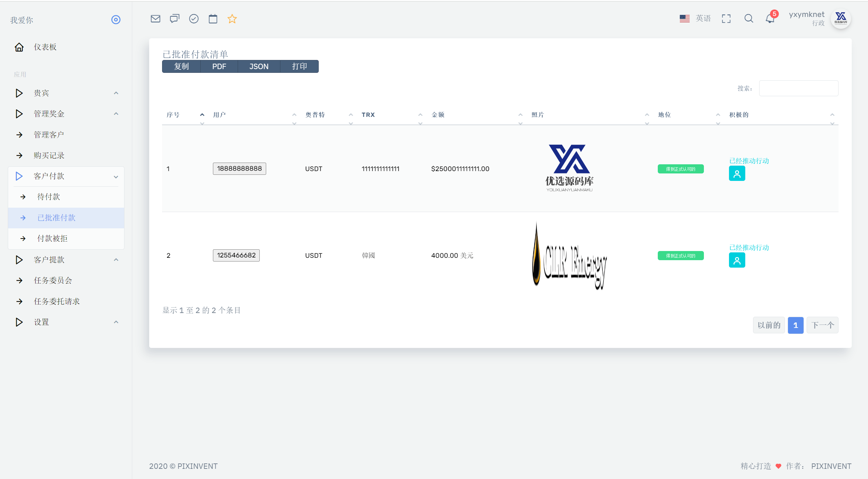Click user action icon for 18888888888 row

coord(737,173)
